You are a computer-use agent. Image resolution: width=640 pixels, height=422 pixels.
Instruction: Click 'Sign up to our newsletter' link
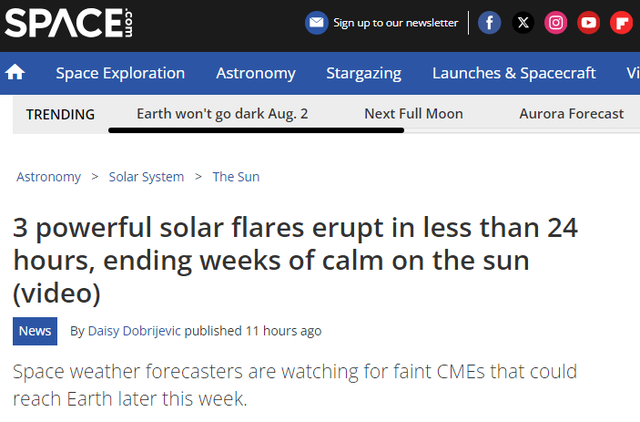[x=396, y=23]
